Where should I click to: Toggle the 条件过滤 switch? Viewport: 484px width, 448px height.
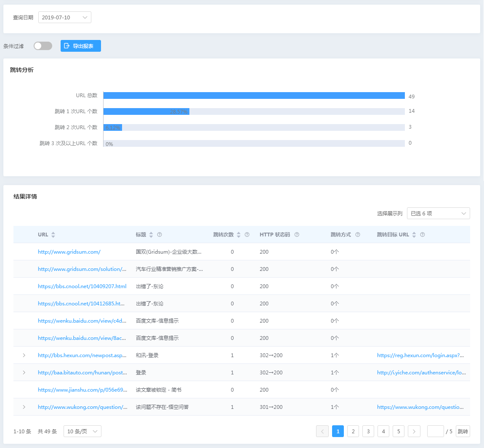[43, 46]
